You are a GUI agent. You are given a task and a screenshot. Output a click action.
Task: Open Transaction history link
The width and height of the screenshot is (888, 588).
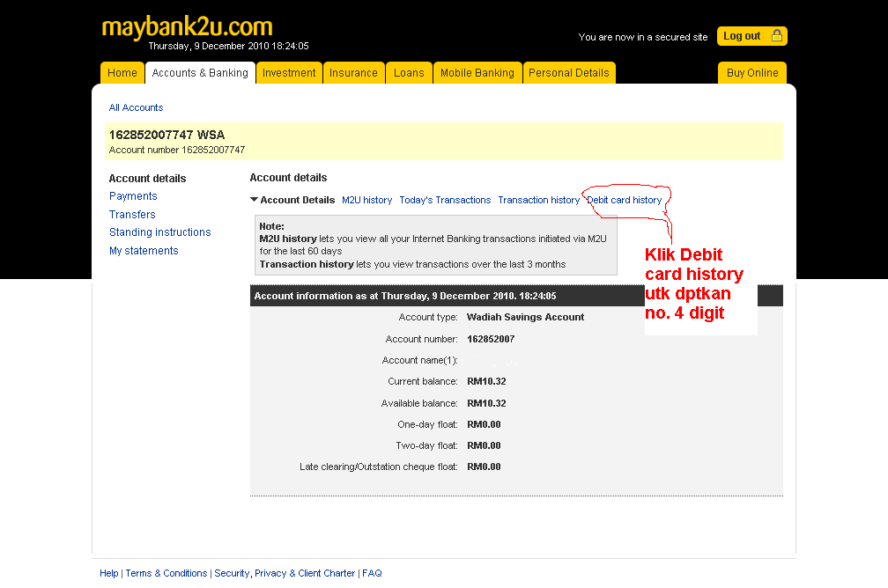538,200
